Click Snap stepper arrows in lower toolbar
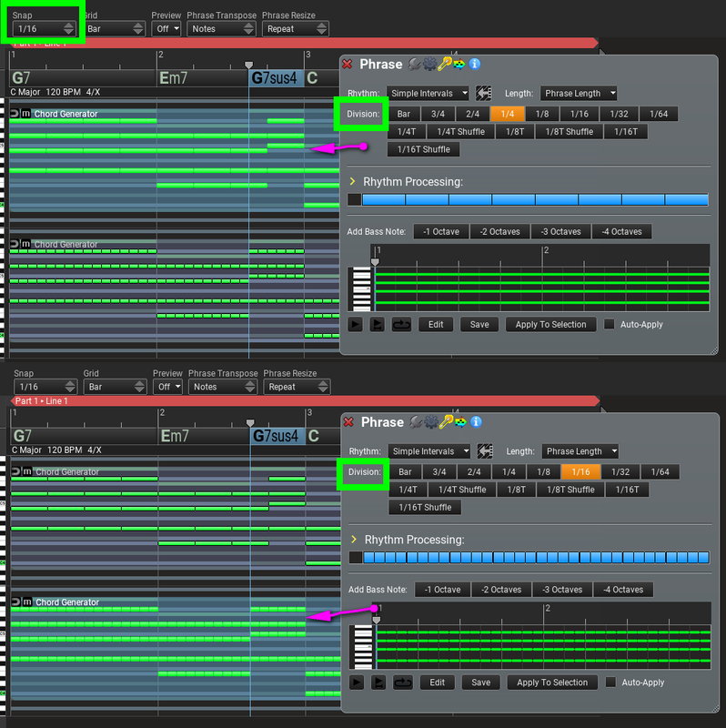Screen dimensions: 726x728 (x=70, y=387)
